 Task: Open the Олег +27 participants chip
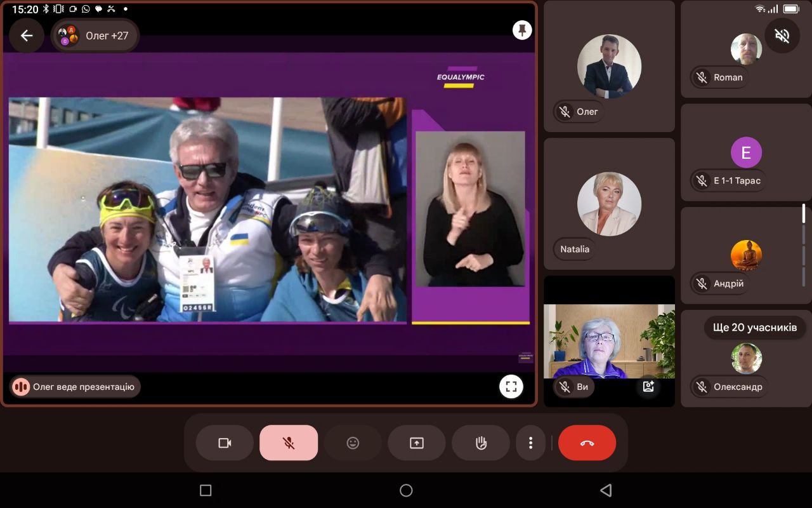(x=95, y=36)
